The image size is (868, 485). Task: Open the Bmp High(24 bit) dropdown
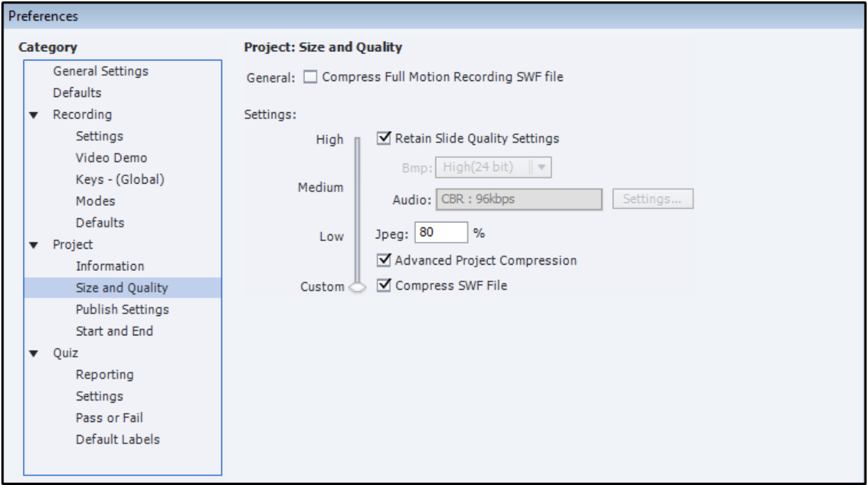point(493,167)
